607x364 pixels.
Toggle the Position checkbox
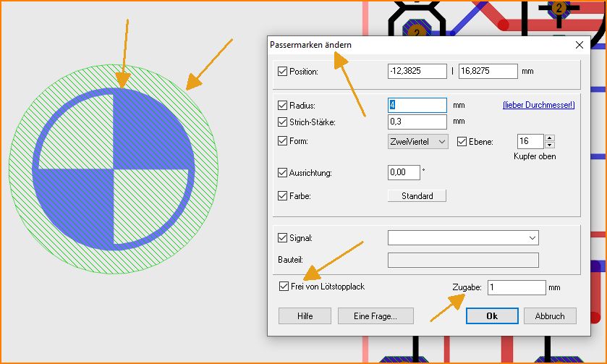pyautogui.click(x=282, y=72)
